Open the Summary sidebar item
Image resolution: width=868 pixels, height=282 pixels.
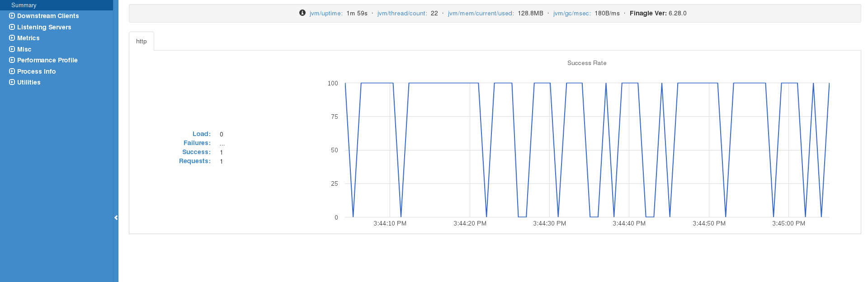coord(57,5)
